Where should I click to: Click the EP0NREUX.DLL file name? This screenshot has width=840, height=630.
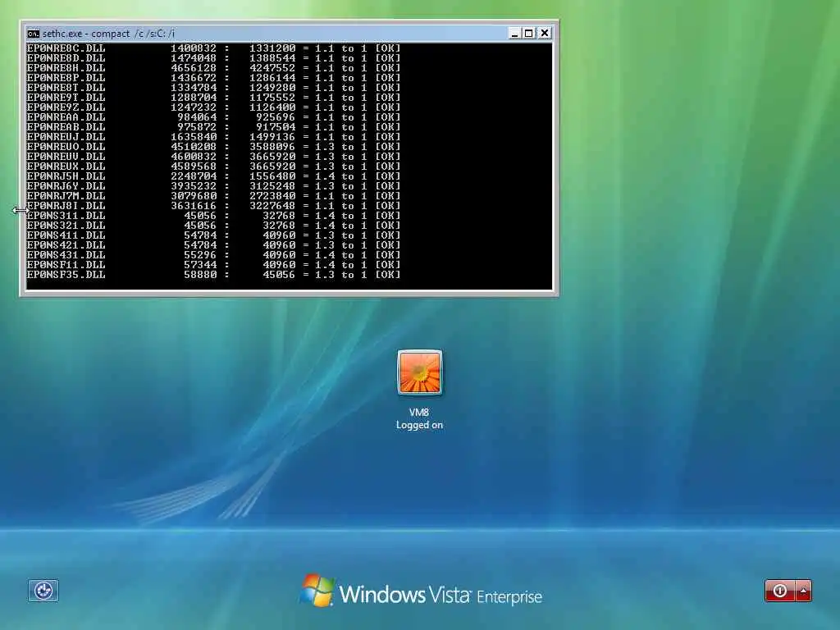click(66, 166)
